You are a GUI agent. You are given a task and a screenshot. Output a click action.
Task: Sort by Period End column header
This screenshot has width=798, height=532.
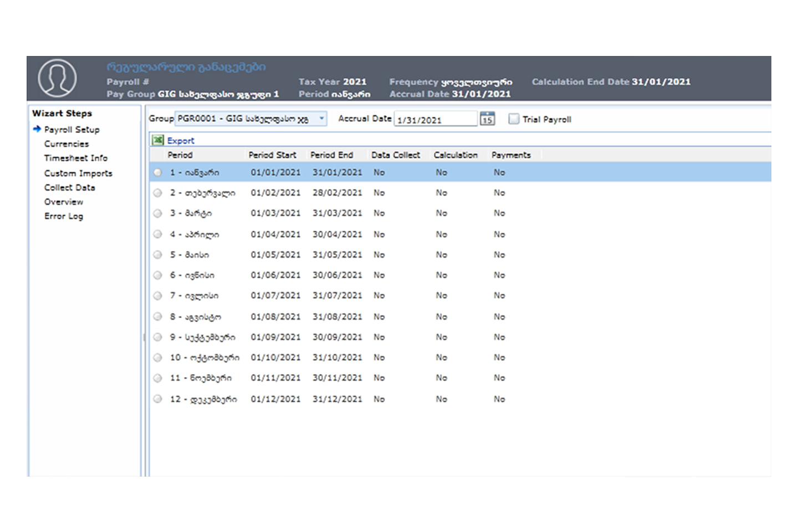click(331, 155)
